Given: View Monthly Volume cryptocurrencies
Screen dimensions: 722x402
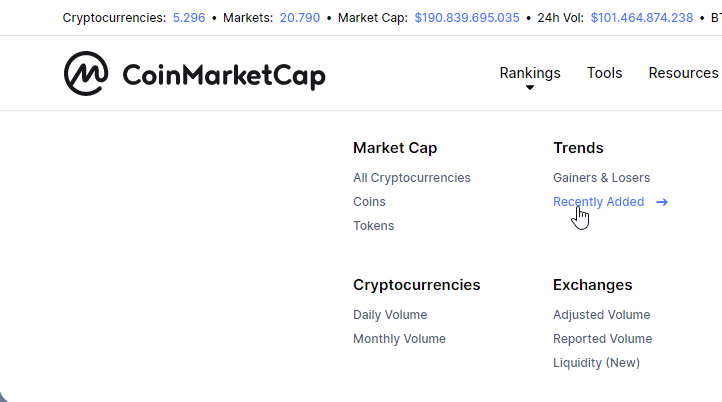Looking at the screenshot, I should click(399, 339).
